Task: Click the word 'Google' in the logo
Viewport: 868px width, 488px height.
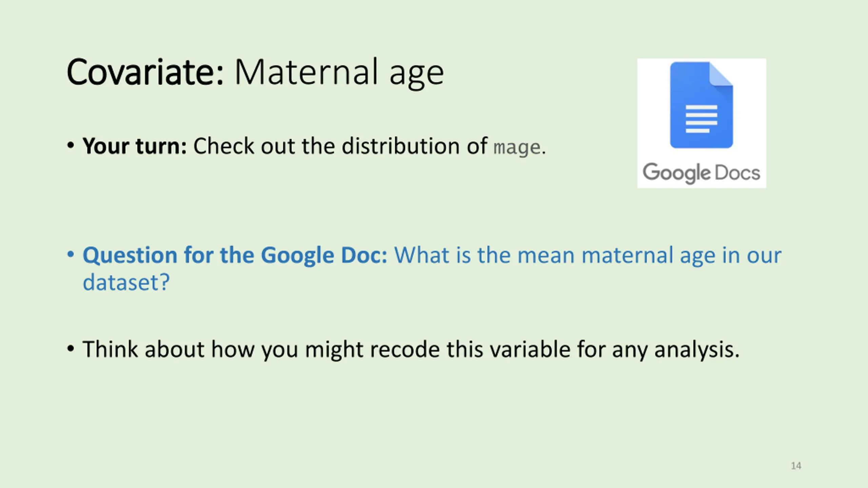Action: coord(677,173)
